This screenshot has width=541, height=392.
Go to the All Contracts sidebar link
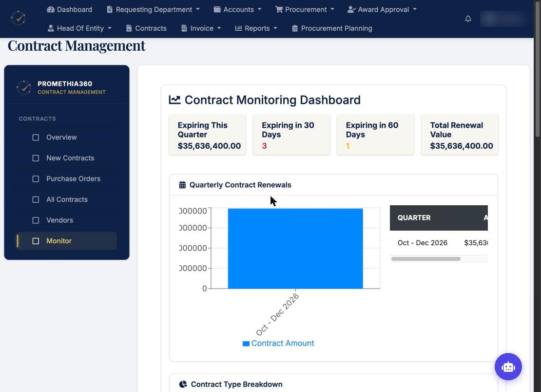pos(67,199)
